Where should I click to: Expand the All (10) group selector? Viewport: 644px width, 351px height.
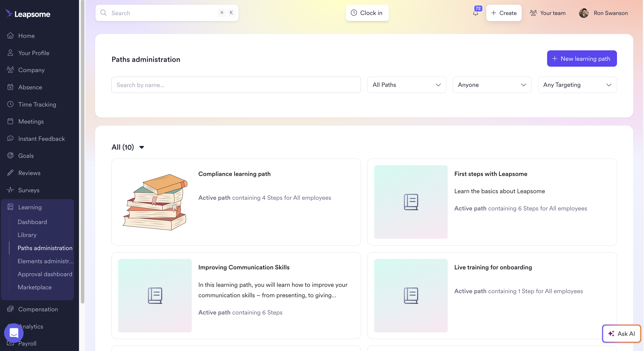click(128, 147)
